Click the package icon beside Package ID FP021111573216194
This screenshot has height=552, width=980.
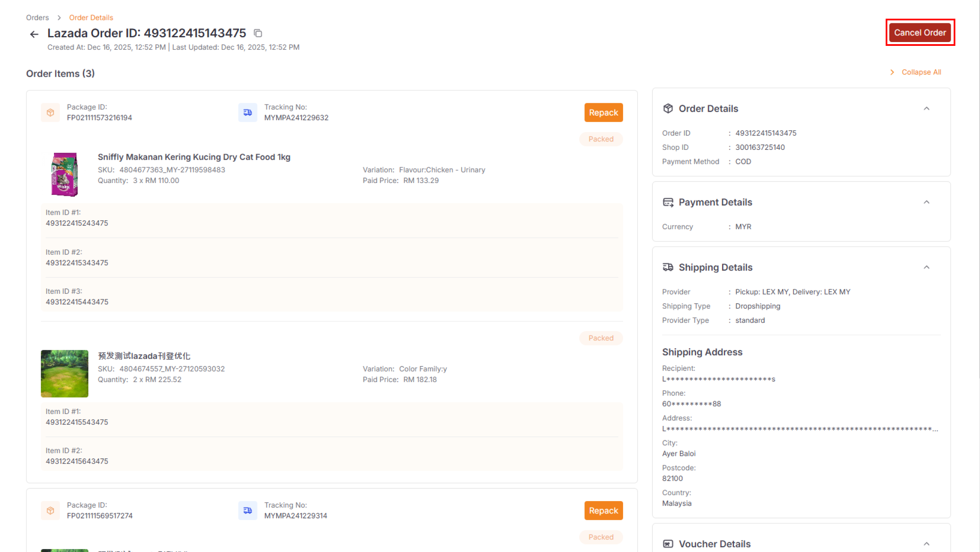[50, 112]
